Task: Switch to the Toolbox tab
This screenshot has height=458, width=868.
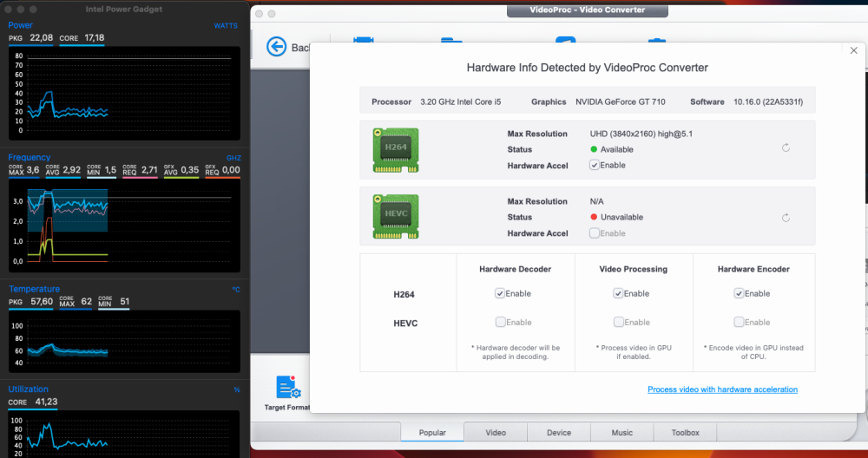Action: point(686,432)
